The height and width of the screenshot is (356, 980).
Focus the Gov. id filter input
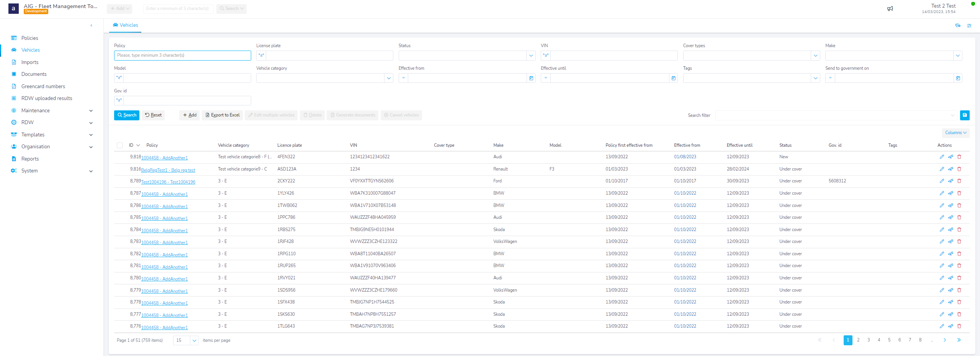(187, 100)
